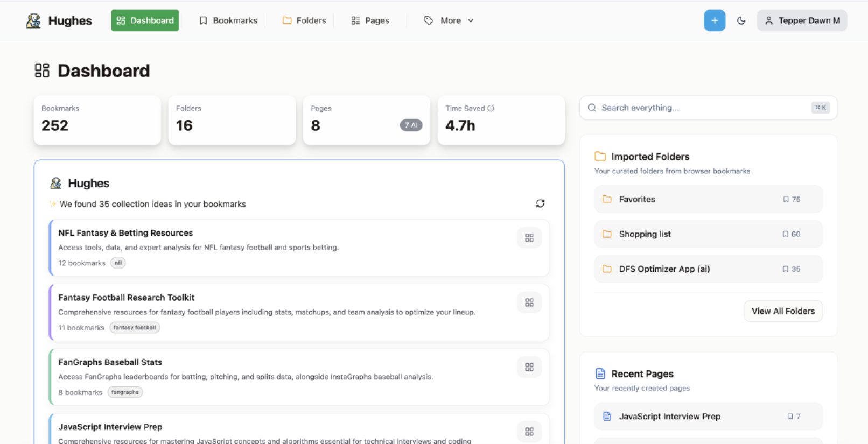
Task: Click the View All Folders button
Action: point(783,311)
